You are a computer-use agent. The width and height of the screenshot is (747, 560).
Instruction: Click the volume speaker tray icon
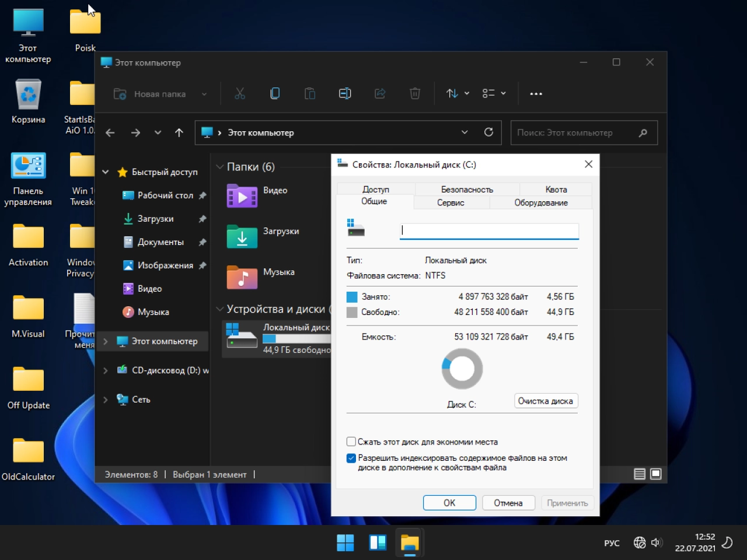[657, 542]
